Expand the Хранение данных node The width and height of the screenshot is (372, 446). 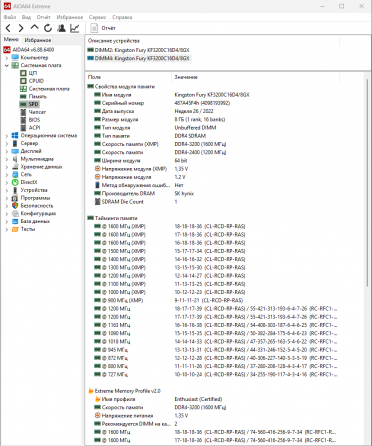(x=7, y=167)
